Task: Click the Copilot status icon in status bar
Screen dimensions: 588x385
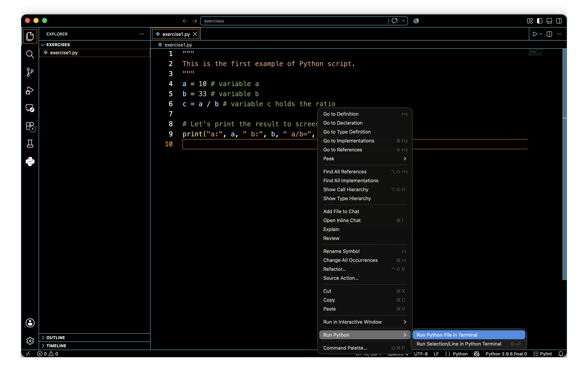Action: coord(477,354)
